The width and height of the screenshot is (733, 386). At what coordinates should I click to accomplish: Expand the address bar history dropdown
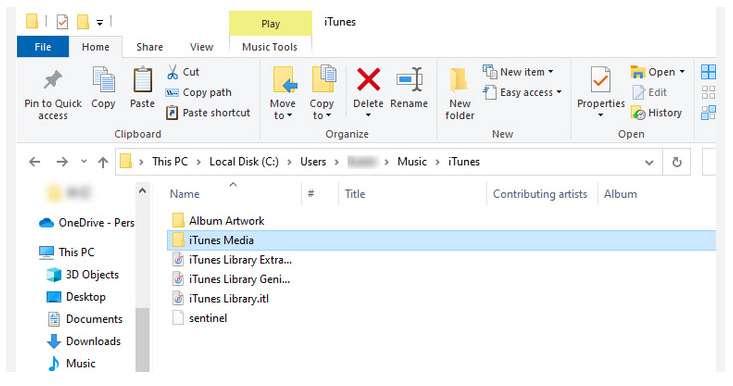pyautogui.click(x=649, y=163)
